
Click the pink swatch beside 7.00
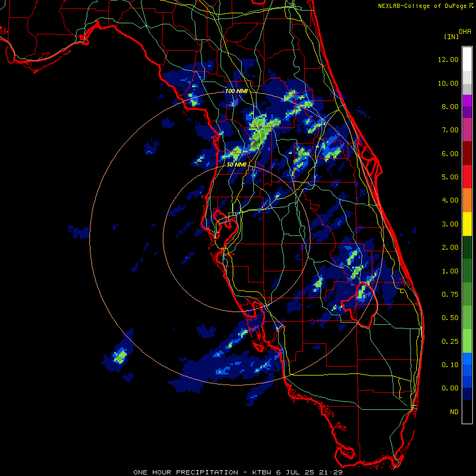pyautogui.click(x=467, y=130)
